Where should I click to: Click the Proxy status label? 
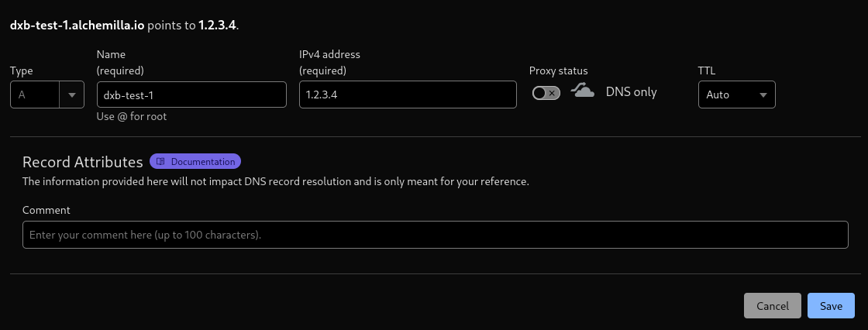click(559, 70)
